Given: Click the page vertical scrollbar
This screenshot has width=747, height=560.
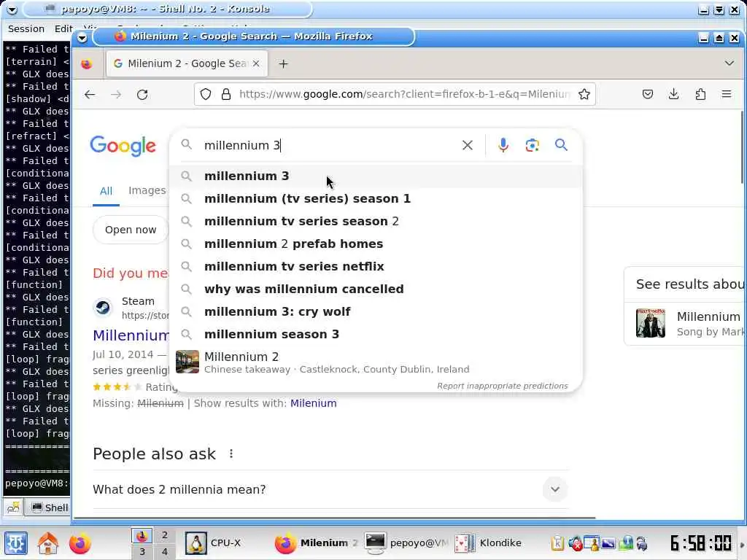Looking at the screenshot, I should click(742, 147).
